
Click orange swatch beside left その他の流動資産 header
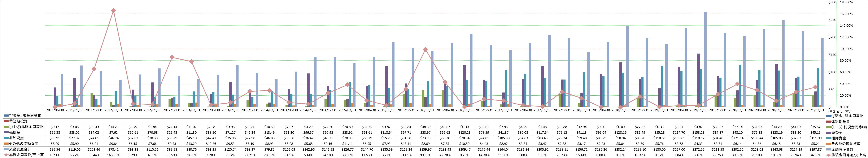pos(6,144)
